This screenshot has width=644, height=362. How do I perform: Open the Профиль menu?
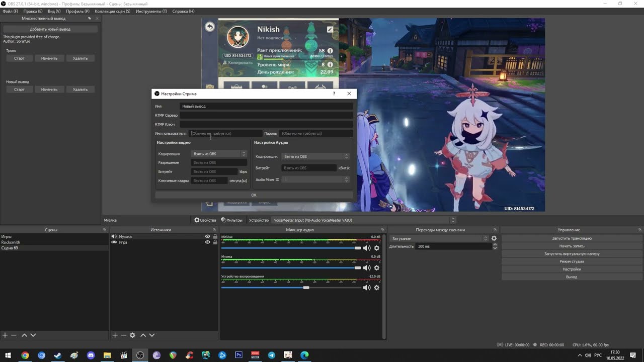(77, 11)
